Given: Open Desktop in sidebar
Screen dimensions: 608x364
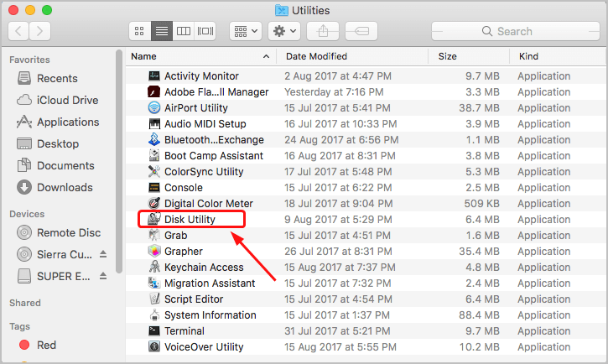Looking at the screenshot, I should pyautogui.click(x=48, y=143).
